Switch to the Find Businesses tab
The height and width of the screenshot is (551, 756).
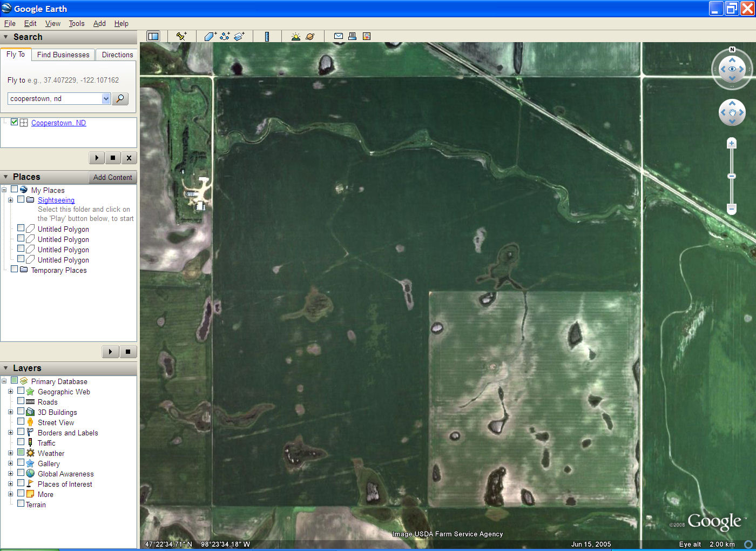click(63, 55)
